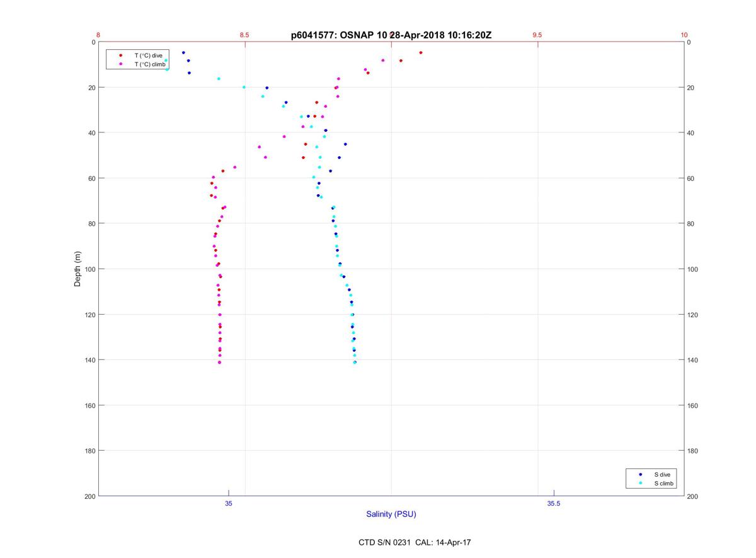Click the '200' tick on the left depth axis
The image size is (756, 558).
[89, 496]
